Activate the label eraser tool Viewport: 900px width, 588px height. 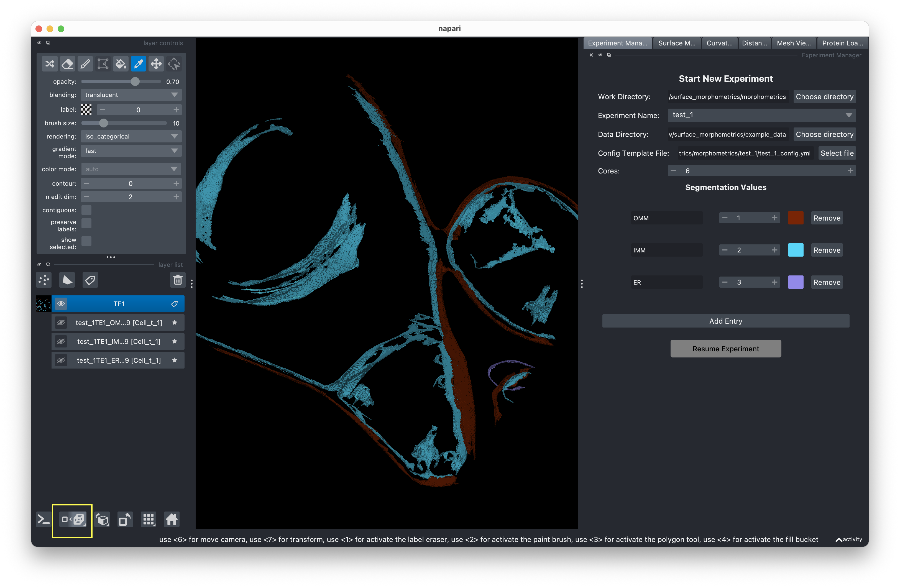point(68,64)
